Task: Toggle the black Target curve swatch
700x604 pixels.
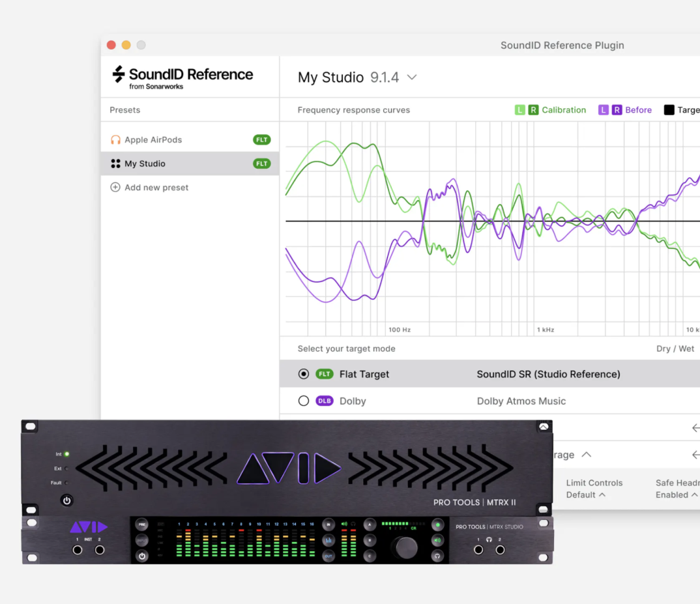Action: tap(669, 110)
